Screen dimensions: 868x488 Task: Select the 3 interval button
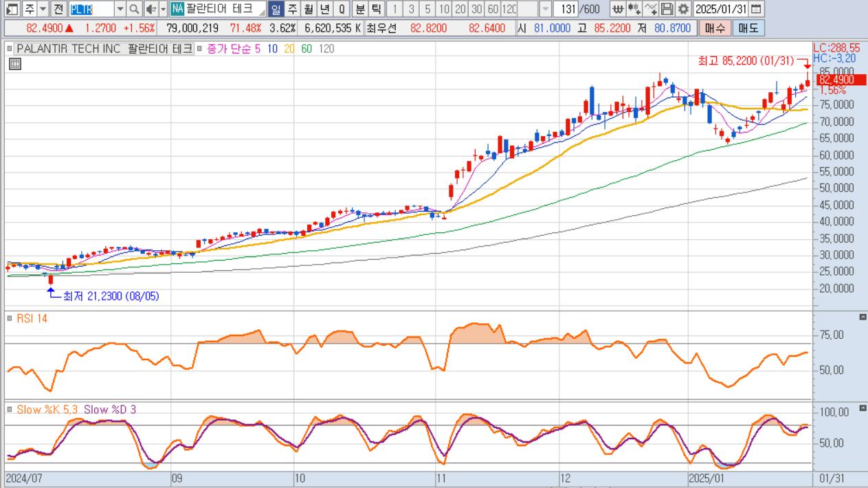click(x=411, y=9)
